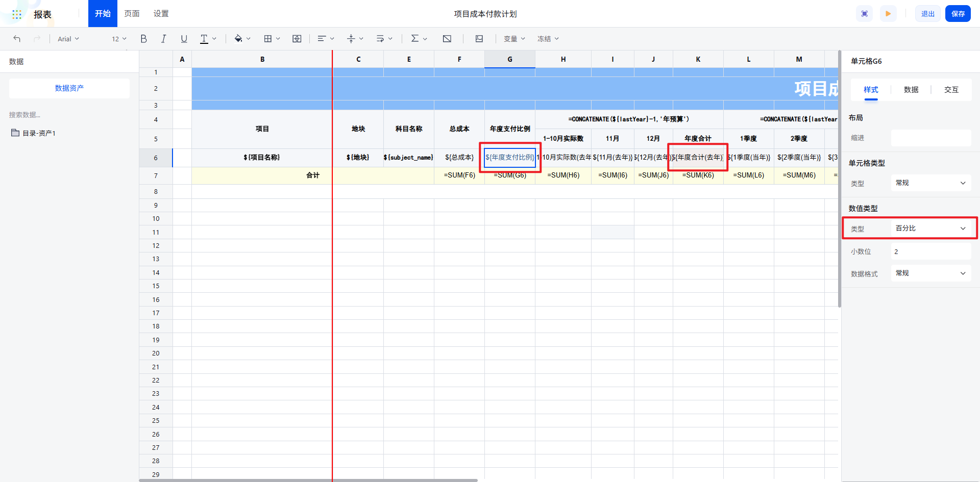Click the orange preview play icon

pos(888,14)
